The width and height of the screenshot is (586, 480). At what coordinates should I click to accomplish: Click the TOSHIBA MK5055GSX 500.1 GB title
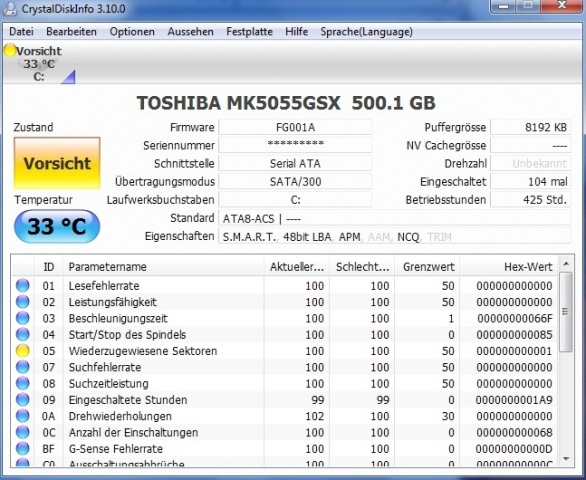286,103
